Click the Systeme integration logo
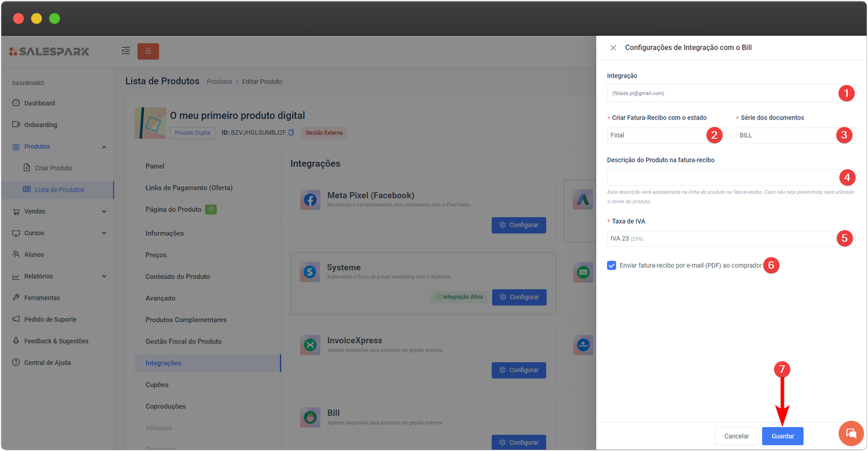868x451 pixels. pyautogui.click(x=310, y=272)
